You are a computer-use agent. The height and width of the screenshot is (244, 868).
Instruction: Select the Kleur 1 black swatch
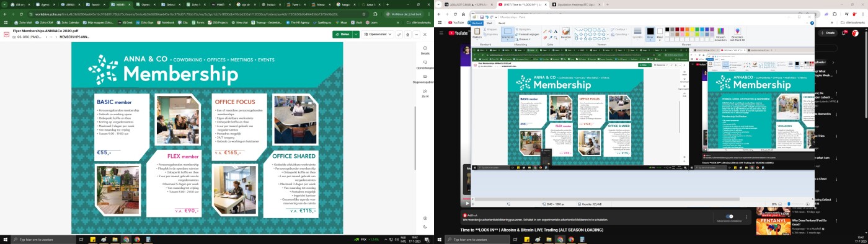click(650, 33)
